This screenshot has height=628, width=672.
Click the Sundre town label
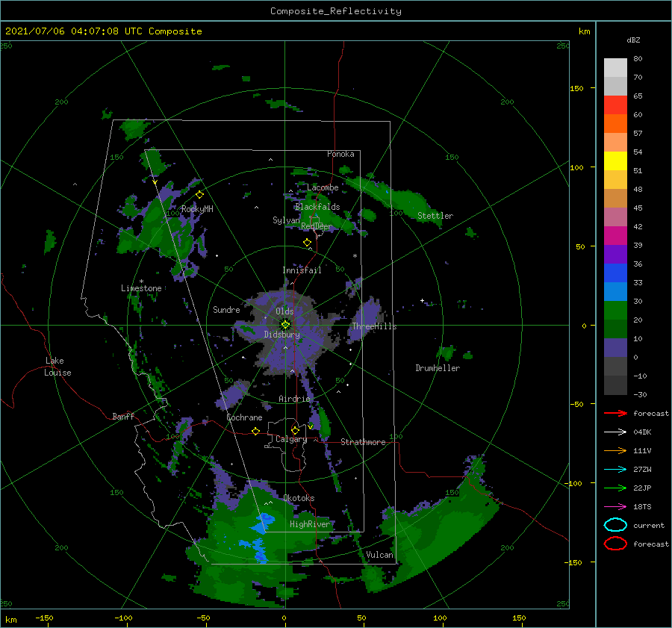pos(226,309)
